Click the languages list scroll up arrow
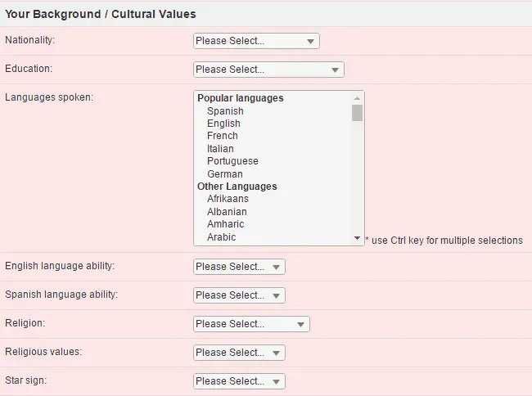The height and width of the screenshot is (396, 532). (x=357, y=98)
